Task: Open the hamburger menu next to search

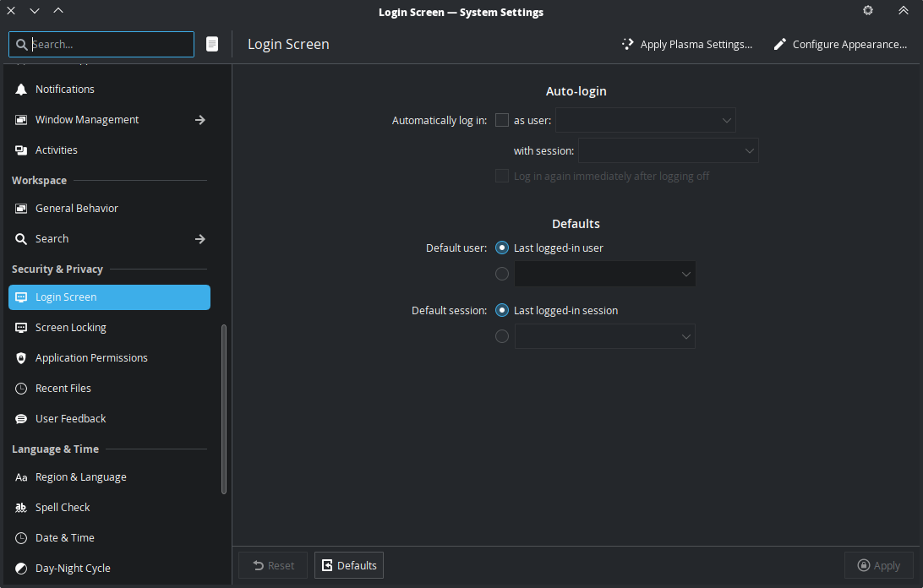Action: (212, 44)
